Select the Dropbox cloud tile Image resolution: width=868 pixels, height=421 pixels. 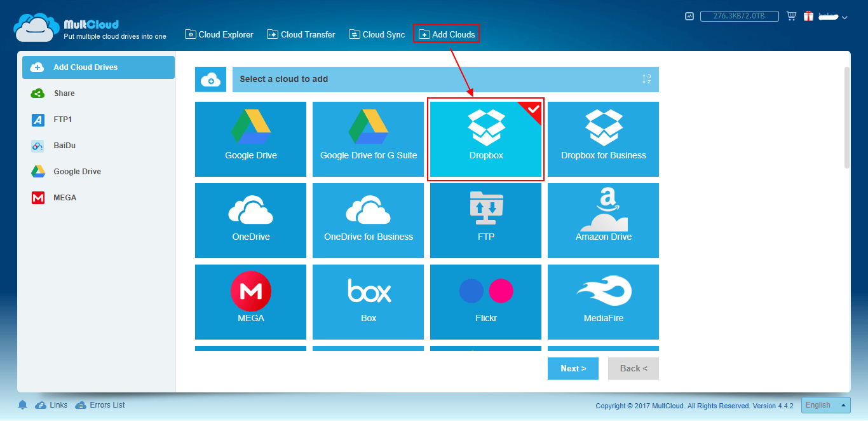(485, 139)
